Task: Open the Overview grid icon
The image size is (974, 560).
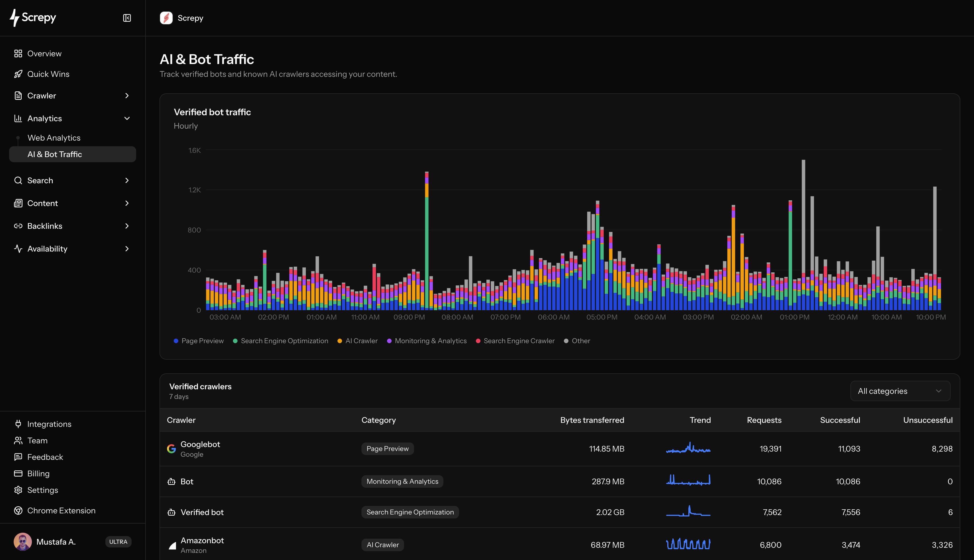Action: point(18,53)
